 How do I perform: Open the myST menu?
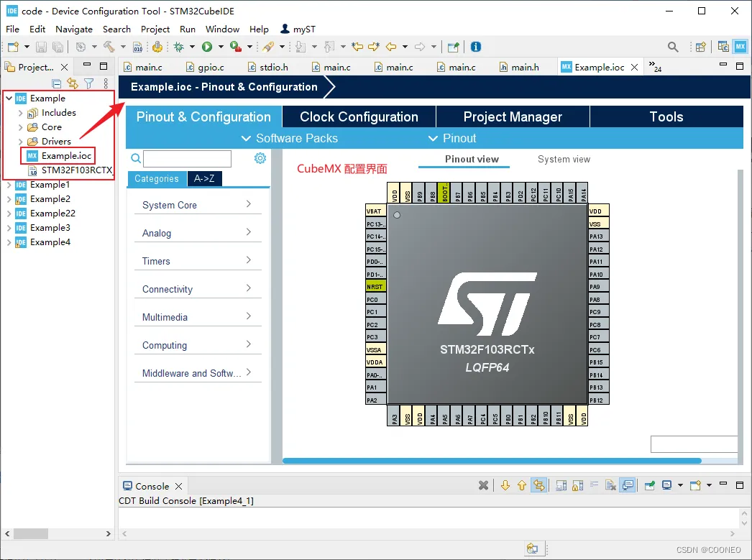click(x=298, y=29)
